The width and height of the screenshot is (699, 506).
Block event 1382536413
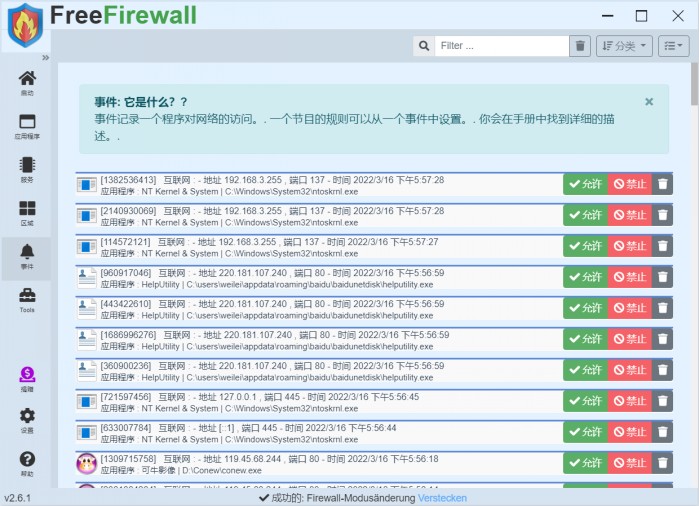(629, 184)
